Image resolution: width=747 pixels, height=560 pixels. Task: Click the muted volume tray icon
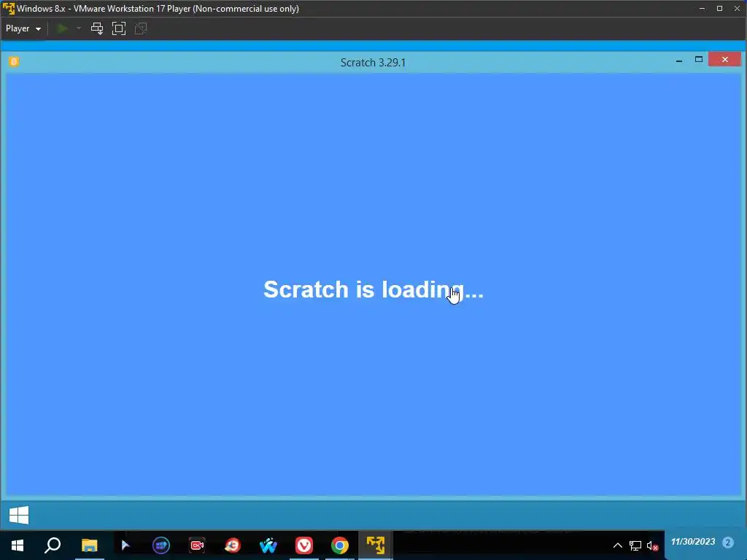652,545
